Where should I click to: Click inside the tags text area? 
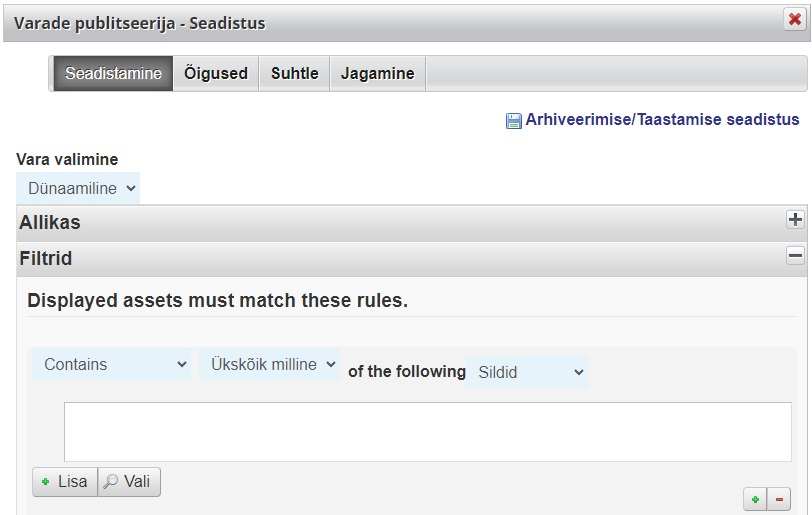(428, 432)
